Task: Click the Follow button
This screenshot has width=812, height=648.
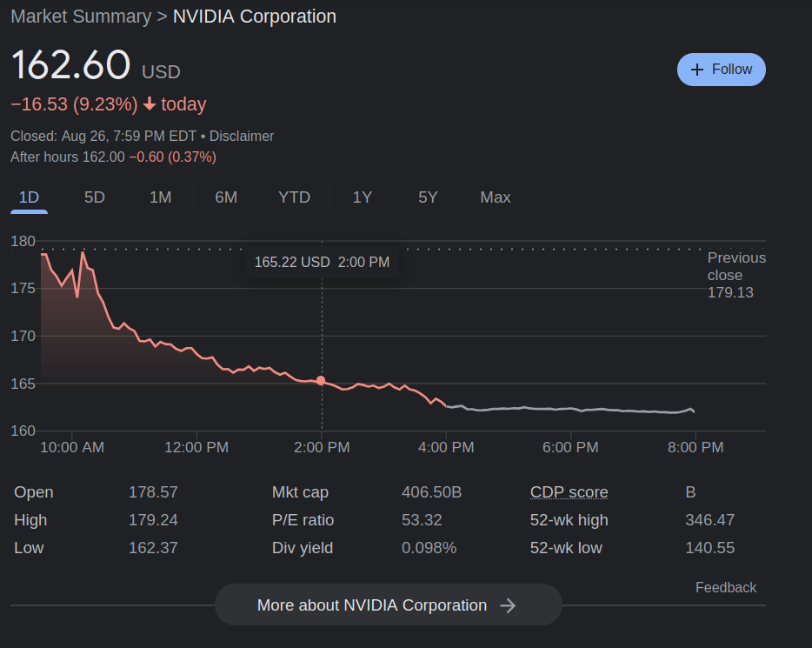Action: coord(721,70)
